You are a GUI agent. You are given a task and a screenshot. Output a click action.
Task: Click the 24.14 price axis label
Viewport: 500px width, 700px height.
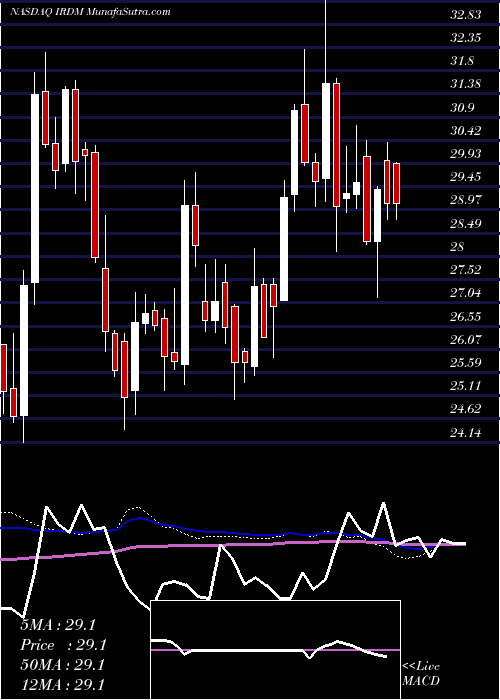point(466,432)
